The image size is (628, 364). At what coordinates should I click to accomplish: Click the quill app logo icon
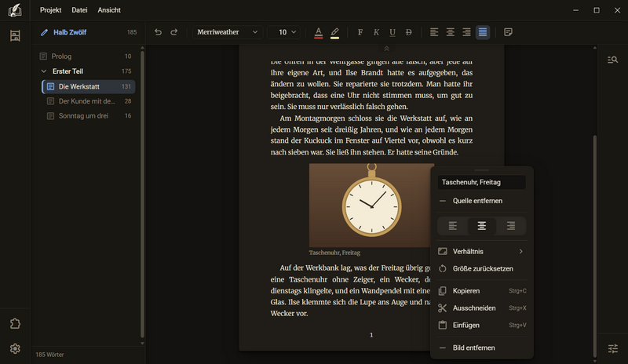tap(15, 10)
